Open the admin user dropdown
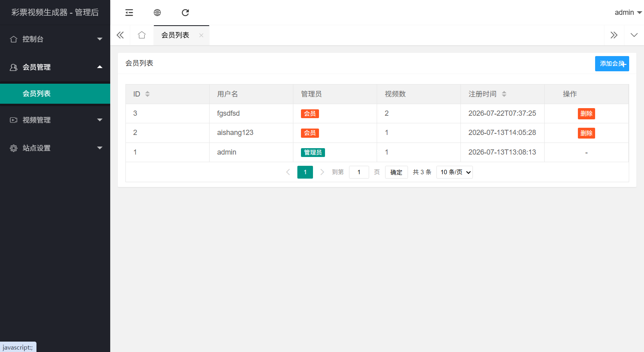644x352 pixels. pyautogui.click(x=628, y=12)
